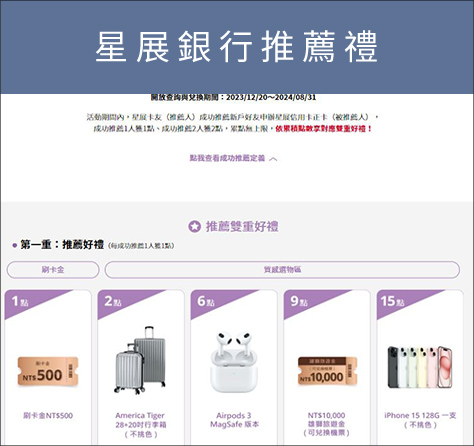
Task: Click the NT$10,000 travel voucher image
Action: coord(327,371)
